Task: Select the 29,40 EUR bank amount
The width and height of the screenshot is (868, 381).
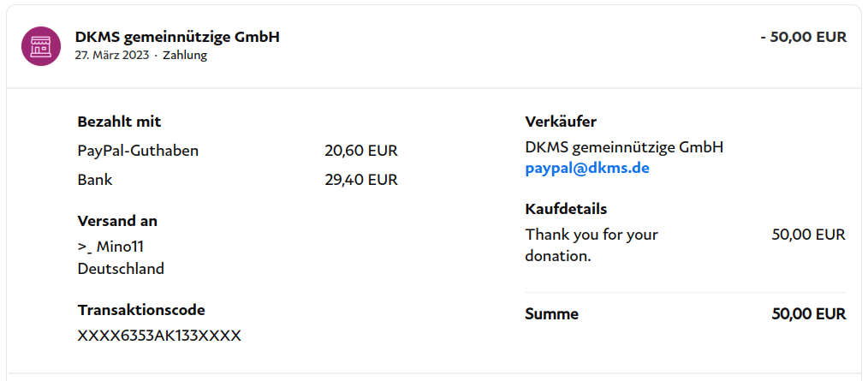Action: point(360,180)
